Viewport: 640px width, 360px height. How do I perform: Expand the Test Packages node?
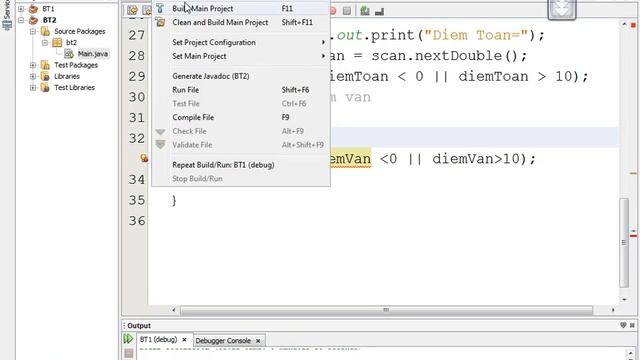33,65
